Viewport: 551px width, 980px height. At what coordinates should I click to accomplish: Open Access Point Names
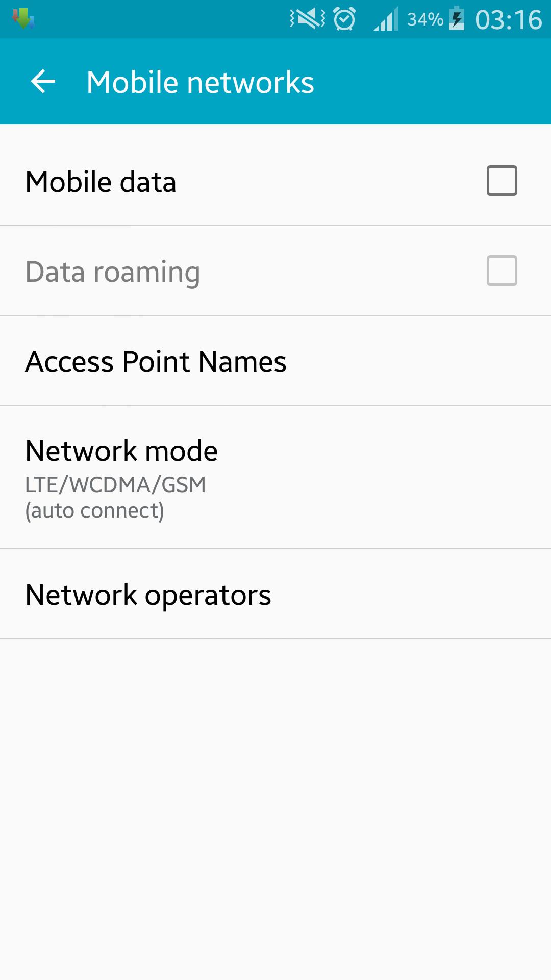(x=156, y=361)
